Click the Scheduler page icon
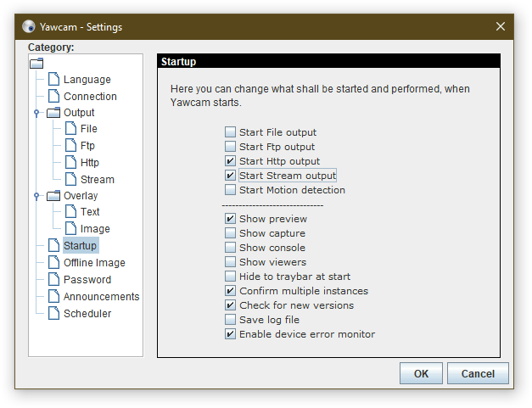This screenshot has width=532, height=408. pyautogui.click(x=53, y=313)
